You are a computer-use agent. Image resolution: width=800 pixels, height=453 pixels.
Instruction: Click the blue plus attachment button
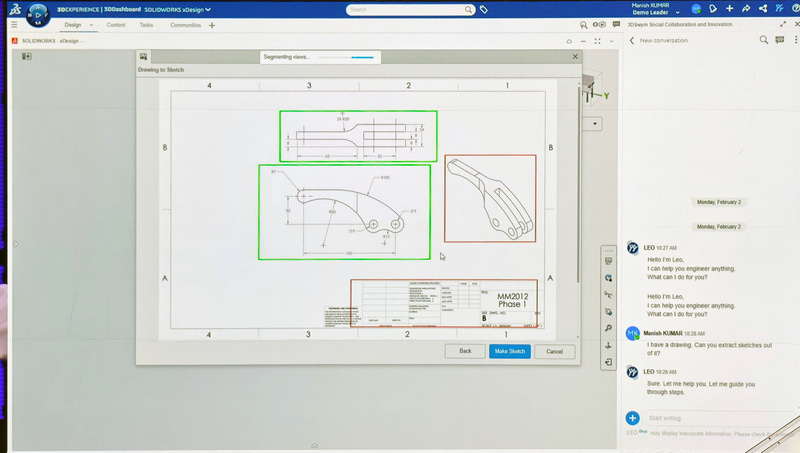[632, 418]
